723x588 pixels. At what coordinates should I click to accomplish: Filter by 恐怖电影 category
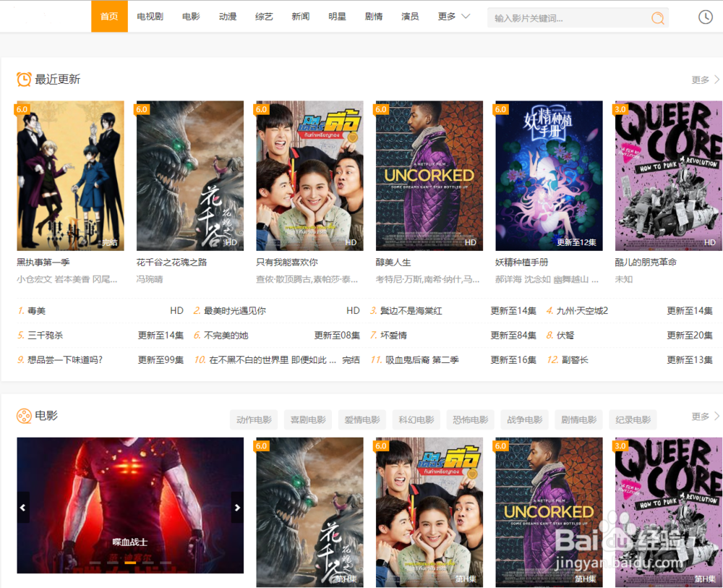coord(471,419)
